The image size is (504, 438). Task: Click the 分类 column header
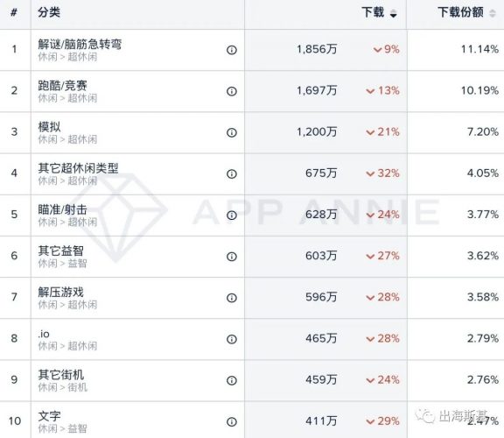pyautogui.click(x=49, y=12)
